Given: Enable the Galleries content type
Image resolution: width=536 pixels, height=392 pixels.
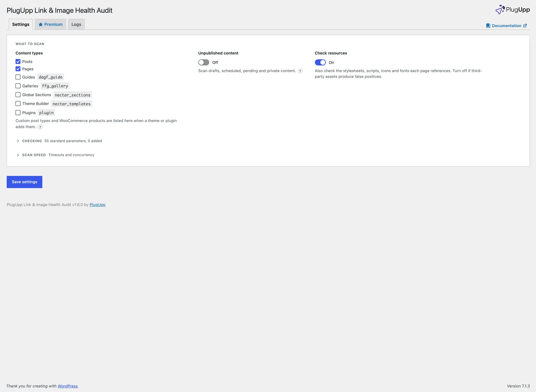Looking at the screenshot, I should point(18,86).
